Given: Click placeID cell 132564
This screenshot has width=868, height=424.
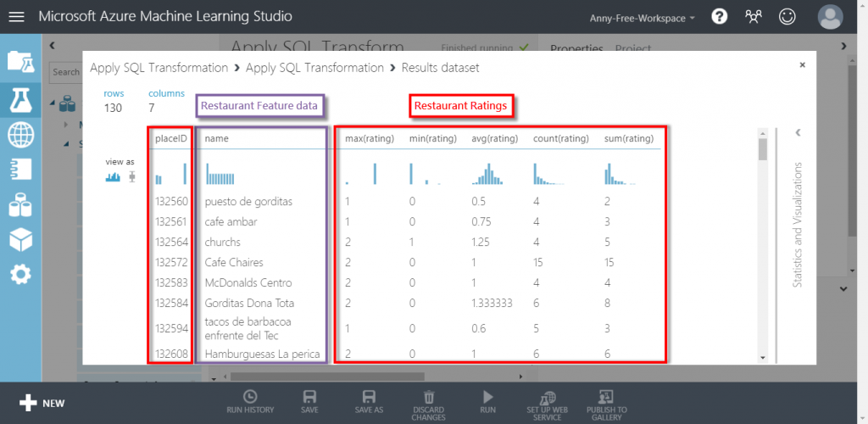Looking at the screenshot, I should [x=171, y=242].
